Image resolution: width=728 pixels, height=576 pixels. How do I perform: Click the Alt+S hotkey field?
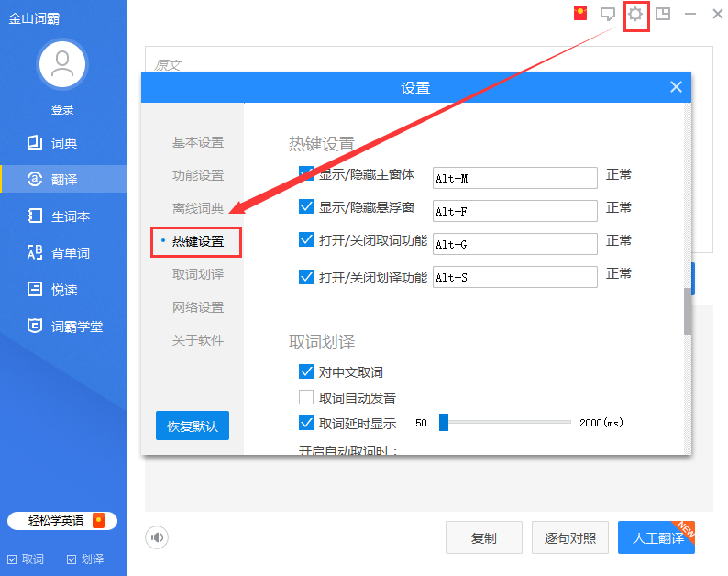click(515, 277)
